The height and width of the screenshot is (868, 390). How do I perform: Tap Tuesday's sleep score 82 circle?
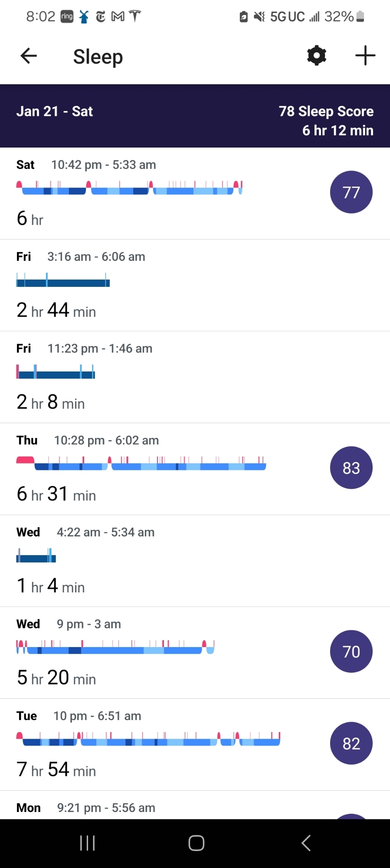tap(351, 743)
